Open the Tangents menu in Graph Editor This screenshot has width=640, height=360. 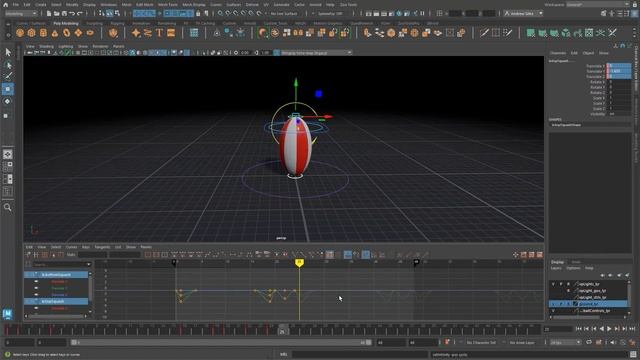102,247
